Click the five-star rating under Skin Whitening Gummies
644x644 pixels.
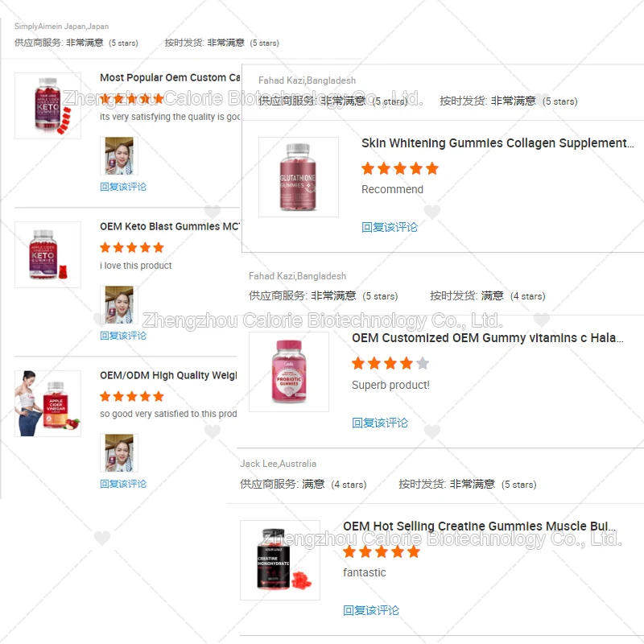[x=400, y=168]
